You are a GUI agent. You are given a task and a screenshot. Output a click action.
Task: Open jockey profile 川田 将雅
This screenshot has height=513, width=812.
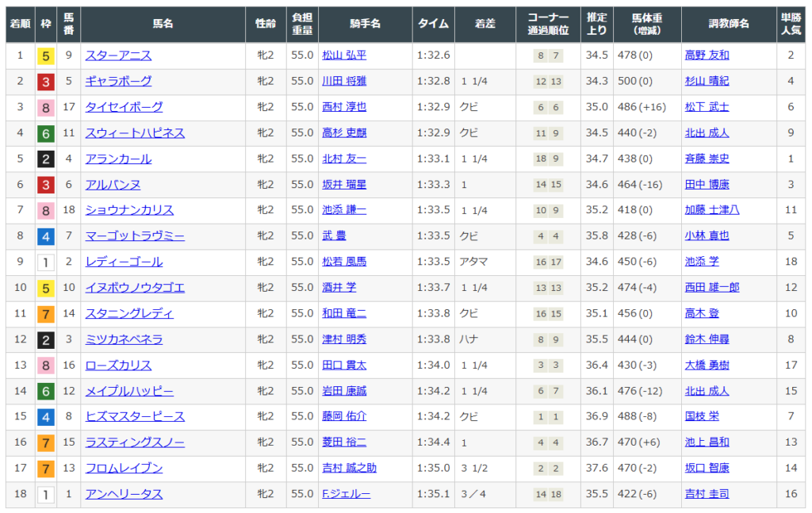[344, 82]
